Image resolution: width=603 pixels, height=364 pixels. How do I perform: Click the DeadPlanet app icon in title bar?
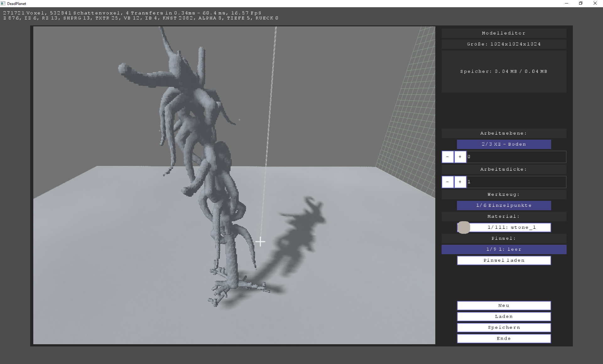[x=3, y=3]
